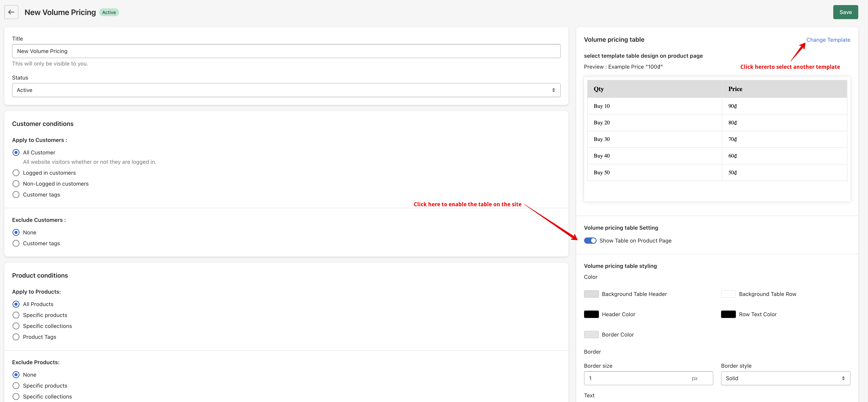
Task: Click the Buy 50 row cell
Action: coord(654,172)
